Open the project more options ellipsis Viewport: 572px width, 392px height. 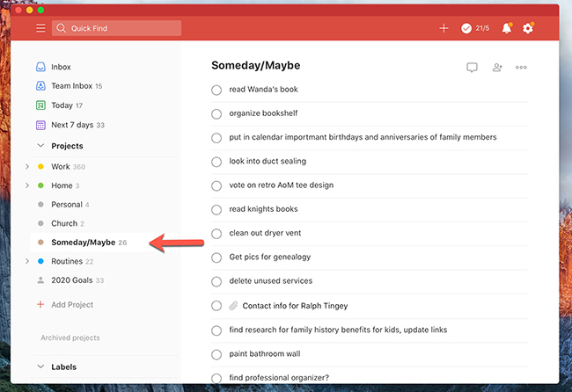click(x=521, y=68)
